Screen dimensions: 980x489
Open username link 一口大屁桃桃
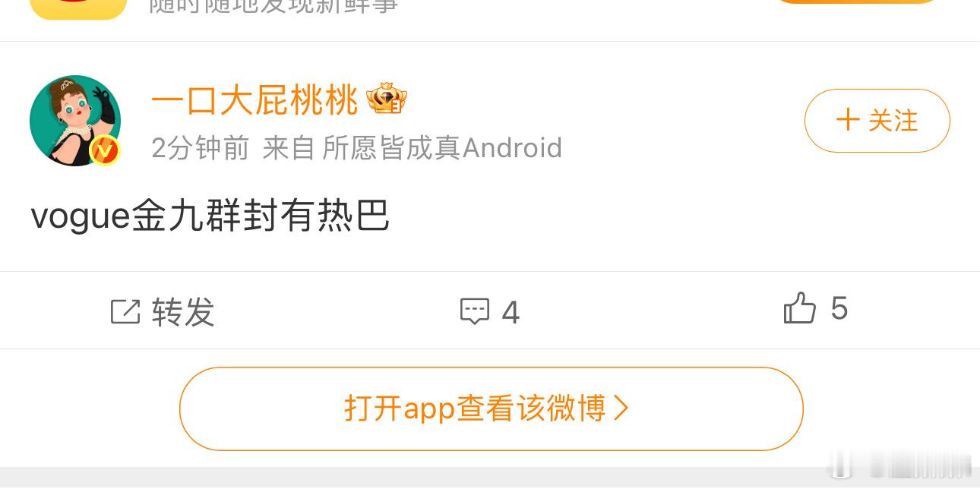click(254, 100)
